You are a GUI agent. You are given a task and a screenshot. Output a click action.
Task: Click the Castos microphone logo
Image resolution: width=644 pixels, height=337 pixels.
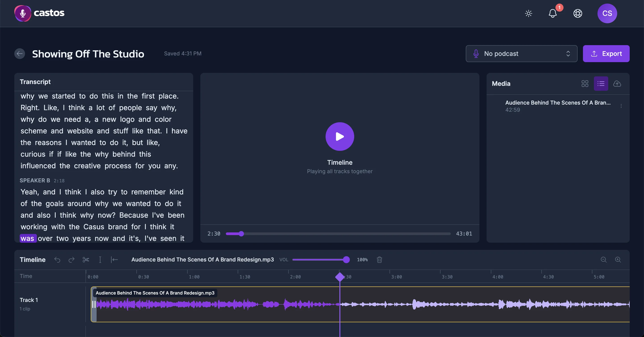[23, 13]
